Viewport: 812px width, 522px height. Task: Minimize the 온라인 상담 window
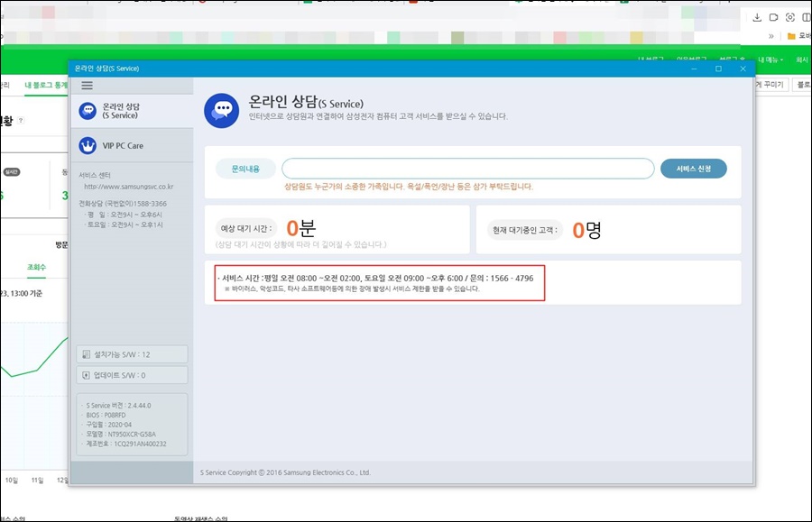click(x=694, y=69)
